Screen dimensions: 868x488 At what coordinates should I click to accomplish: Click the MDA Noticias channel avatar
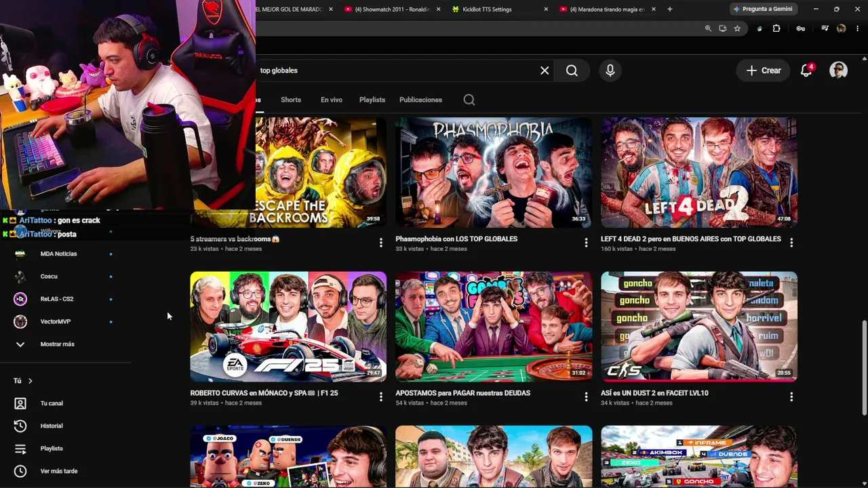20,253
